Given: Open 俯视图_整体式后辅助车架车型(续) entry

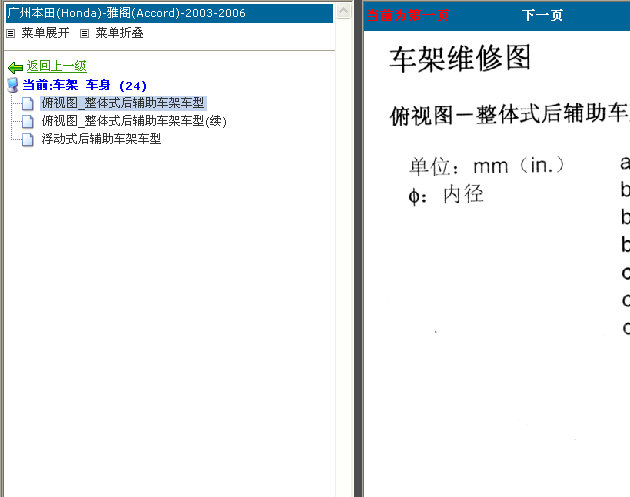Looking at the screenshot, I should tap(134, 121).
